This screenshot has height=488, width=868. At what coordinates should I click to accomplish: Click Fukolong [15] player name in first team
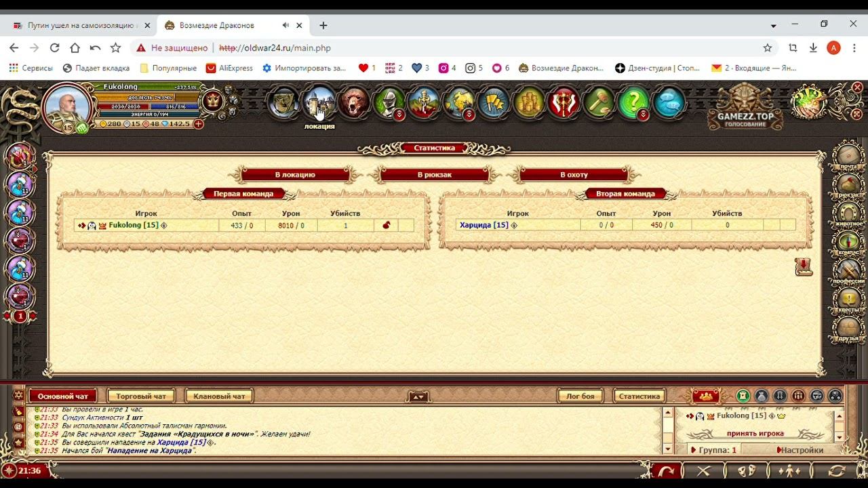click(134, 225)
